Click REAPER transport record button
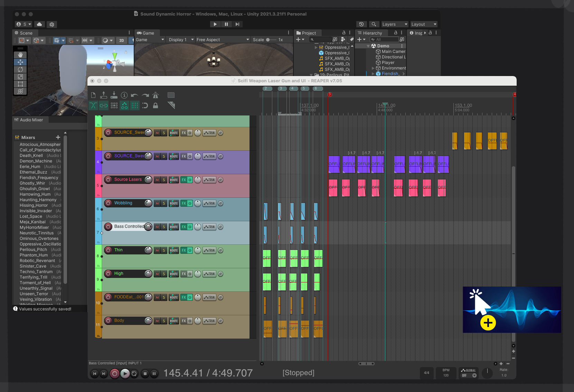The image size is (574, 392). tap(115, 373)
